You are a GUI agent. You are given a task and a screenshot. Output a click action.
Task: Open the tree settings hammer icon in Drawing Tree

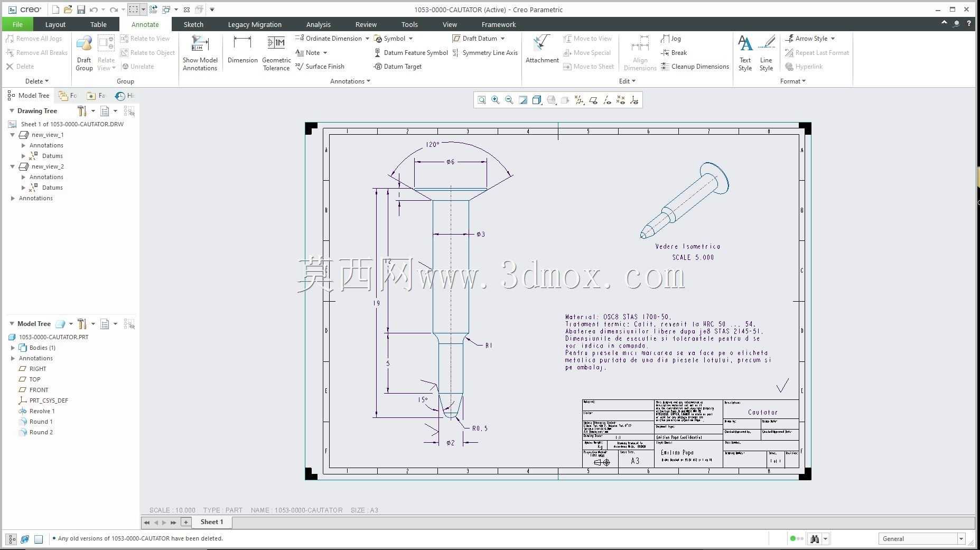click(x=81, y=111)
